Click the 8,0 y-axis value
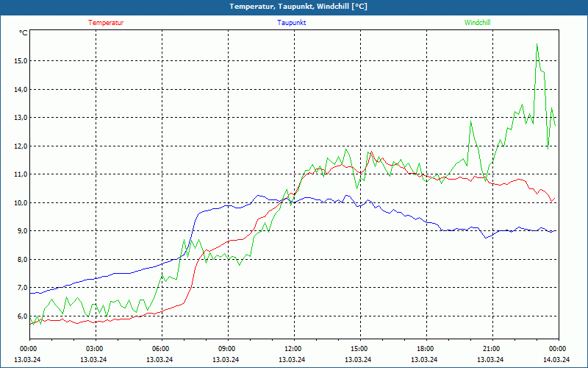The width and height of the screenshot is (588, 368). (22, 260)
